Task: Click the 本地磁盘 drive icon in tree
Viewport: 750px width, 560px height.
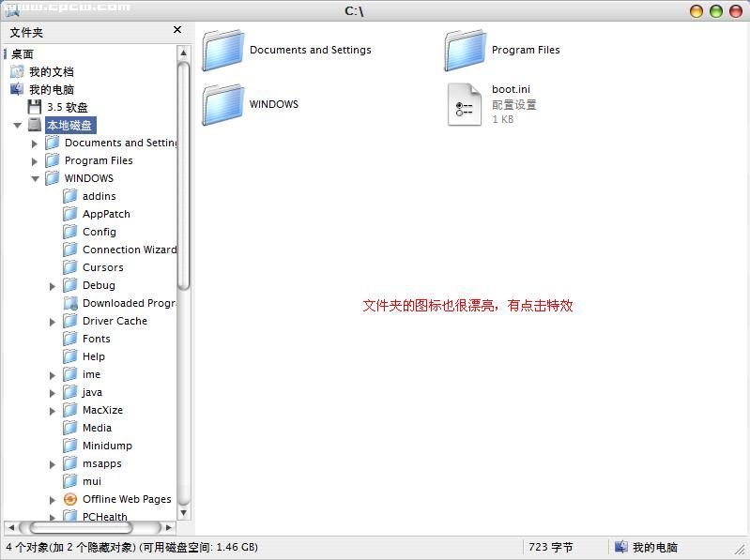Action: click(35, 125)
